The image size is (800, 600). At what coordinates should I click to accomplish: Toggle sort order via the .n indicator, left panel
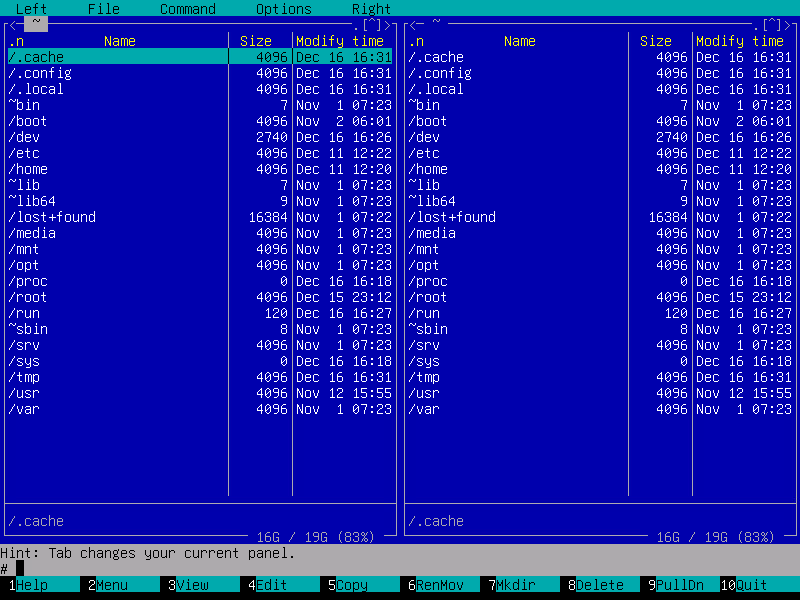(x=14, y=41)
